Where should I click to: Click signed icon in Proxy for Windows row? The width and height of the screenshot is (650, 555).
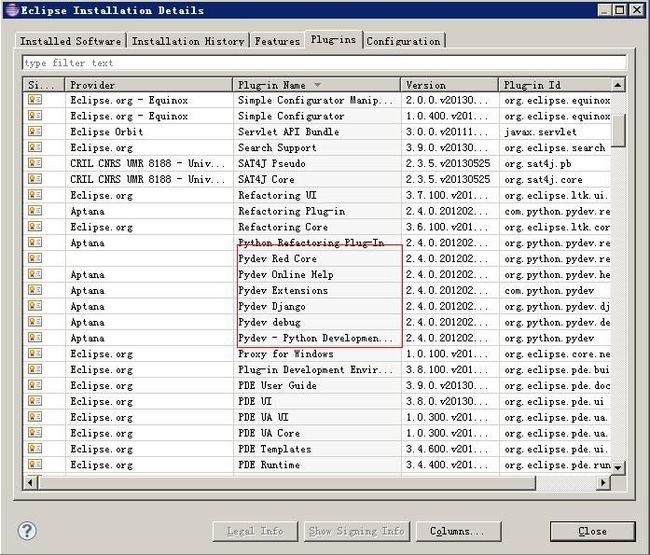pyautogui.click(x=35, y=354)
